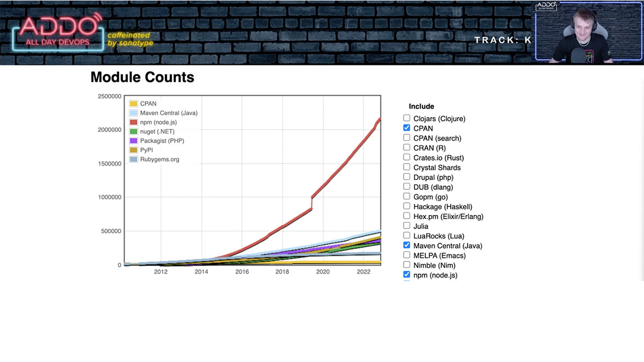Tick the CPAN (search) checkbox
Screen dimensions: 644x362
(x=407, y=138)
